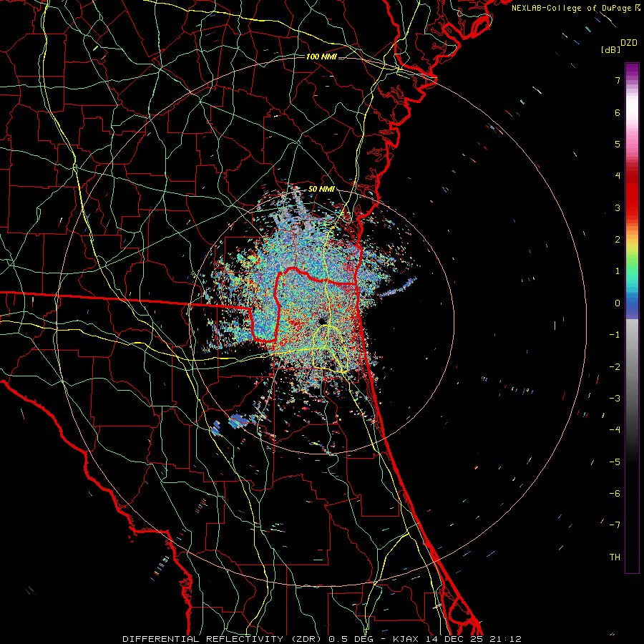Select the "DZD" legend title
Viewport: 644px width, 644px height.
click(629, 43)
